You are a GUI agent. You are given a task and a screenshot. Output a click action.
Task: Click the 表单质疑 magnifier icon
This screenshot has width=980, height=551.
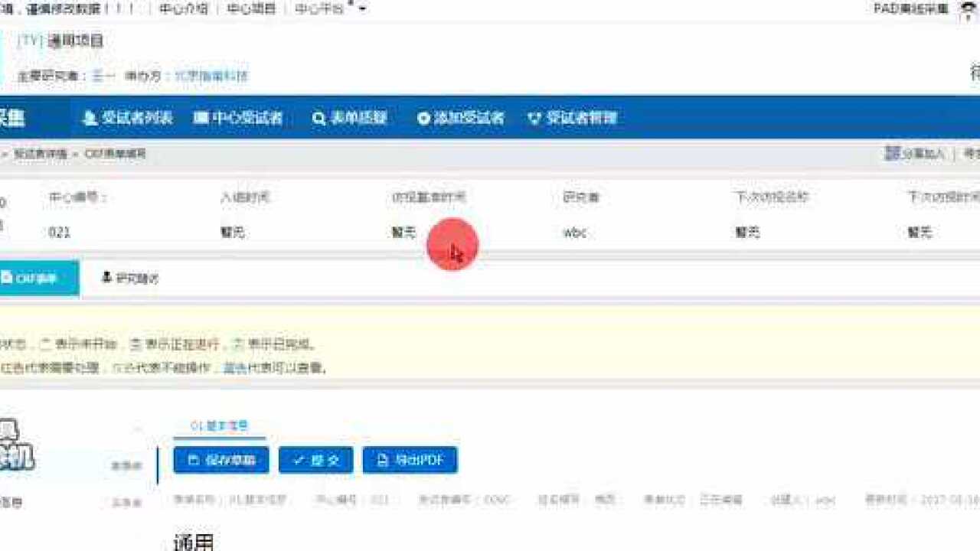pyautogui.click(x=319, y=118)
